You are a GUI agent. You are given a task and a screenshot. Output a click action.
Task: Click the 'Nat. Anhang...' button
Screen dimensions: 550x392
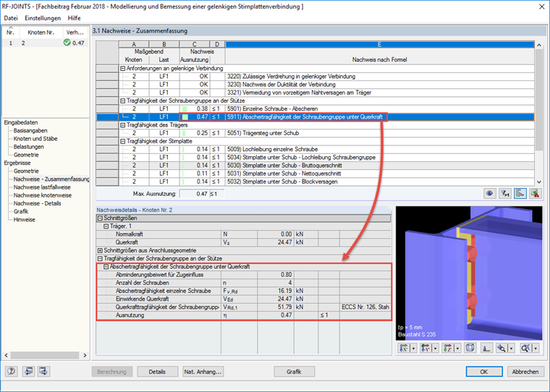point(203,372)
